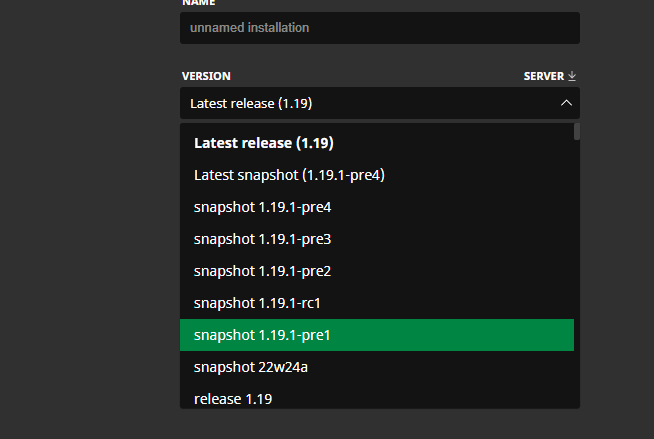This screenshot has height=439, width=654.
Task: Select Latest release (1.19) from the list
Action: click(264, 143)
